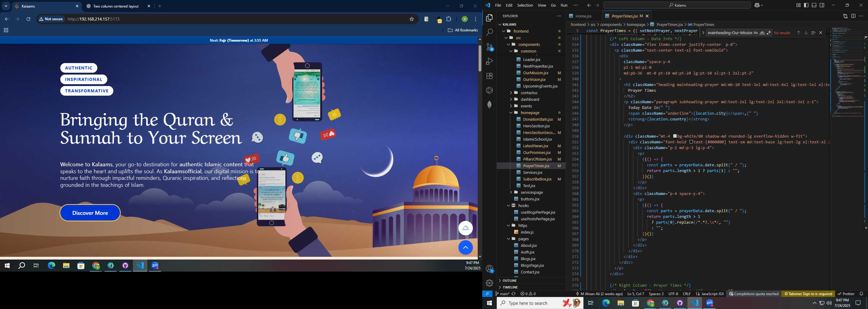Toggle Find in Selection in find widget
This screenshot has width=868, height=309.
coord(813,33)
